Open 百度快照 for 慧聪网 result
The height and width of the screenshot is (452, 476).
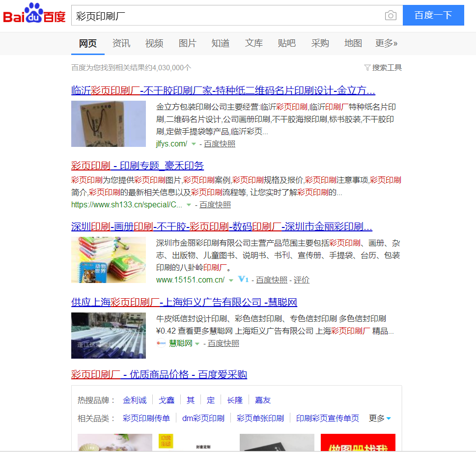(x=224, y=343)
